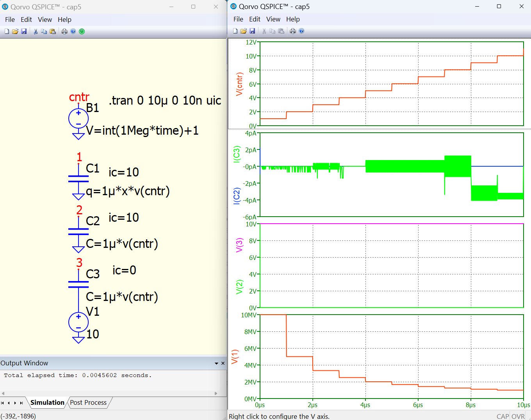Open Edit menu in waveform window
Image resolution: width=531 pixels, height=420 pixels.
tap(255, 19)
